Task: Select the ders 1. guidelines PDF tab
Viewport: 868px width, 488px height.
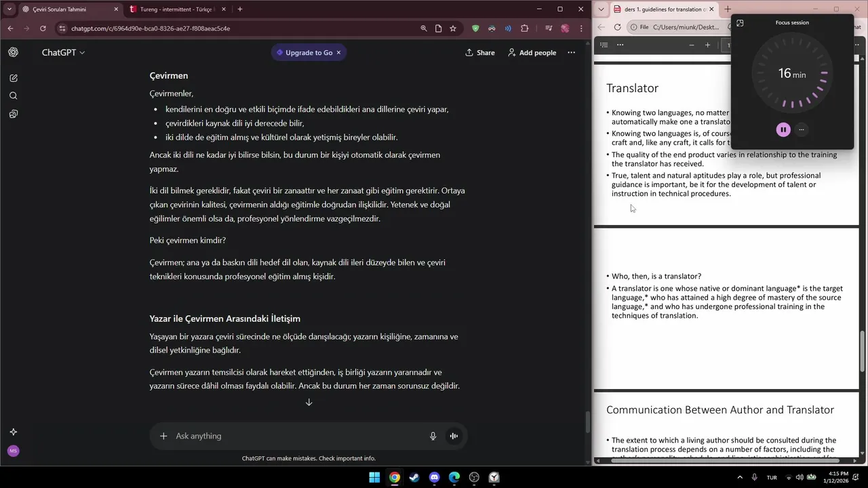Action: [x=665, y=9]
